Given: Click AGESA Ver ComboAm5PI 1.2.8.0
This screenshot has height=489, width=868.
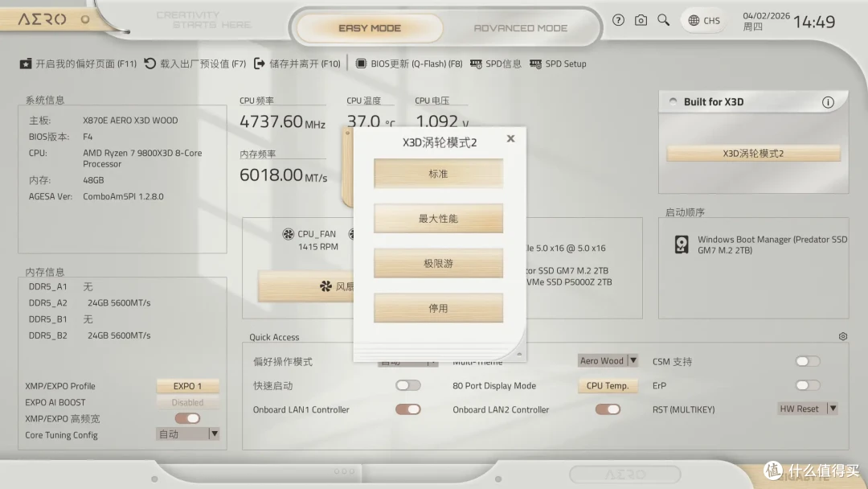Looking at the screenshot, I should click(124, 196).
